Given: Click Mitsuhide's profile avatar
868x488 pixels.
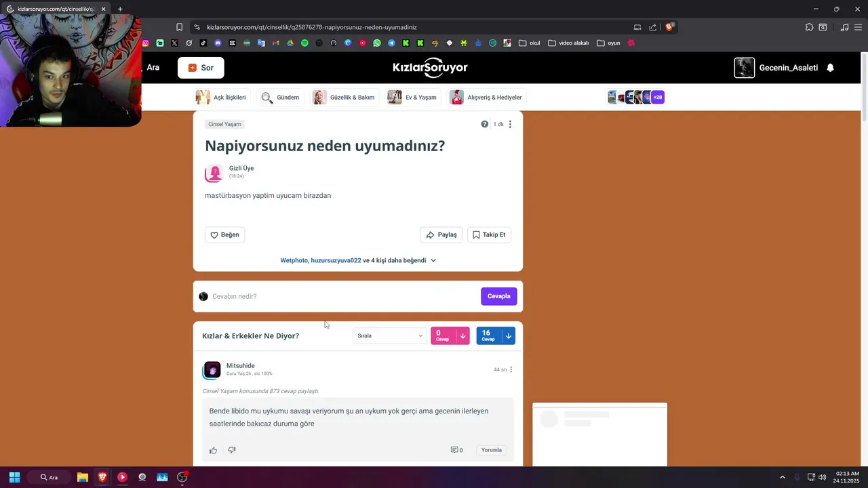Looking at the screenshot, I should point(212,370).
